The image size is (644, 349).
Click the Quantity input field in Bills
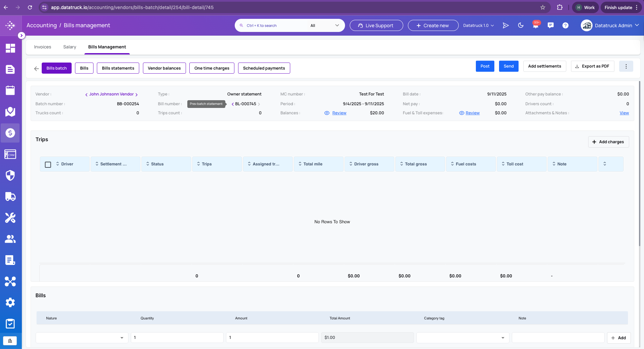point(177,338)
